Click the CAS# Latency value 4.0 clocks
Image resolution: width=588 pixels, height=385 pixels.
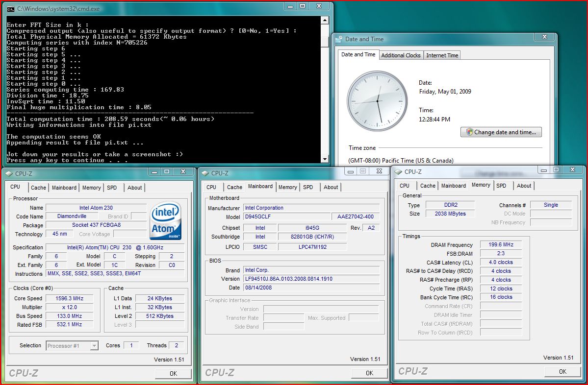pos(501,263)
